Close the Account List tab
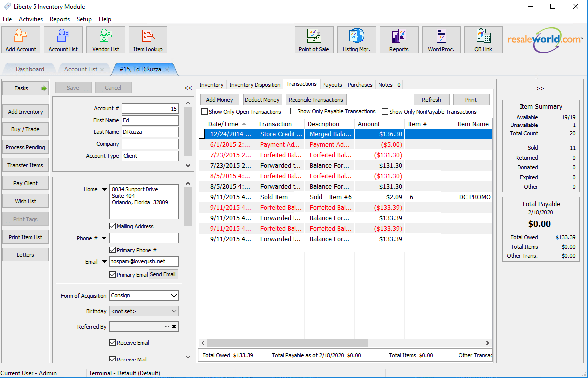This screenshot has width=588, height=378. [x=101, y=69]
